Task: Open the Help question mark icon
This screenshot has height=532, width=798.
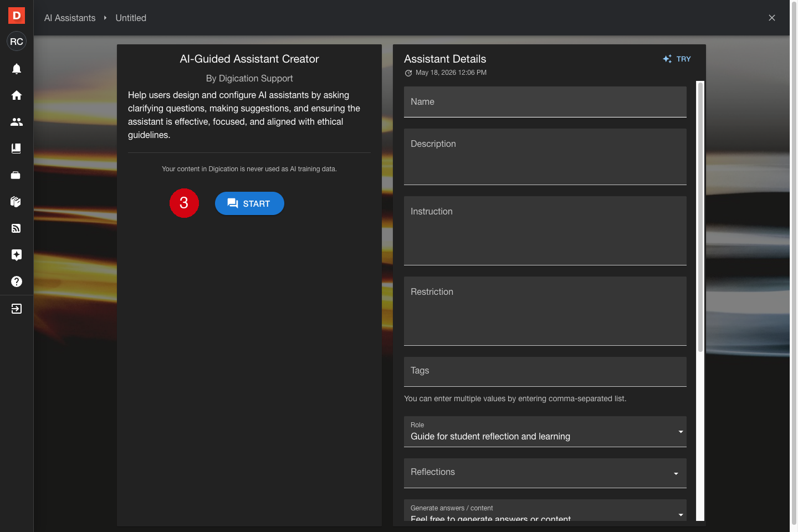Action: (x=17, y=282)
